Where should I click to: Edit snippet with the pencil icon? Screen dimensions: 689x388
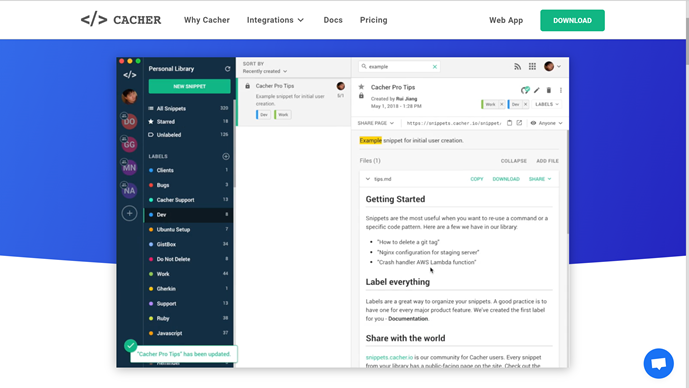pyautogui.click(x=537, y=90)
